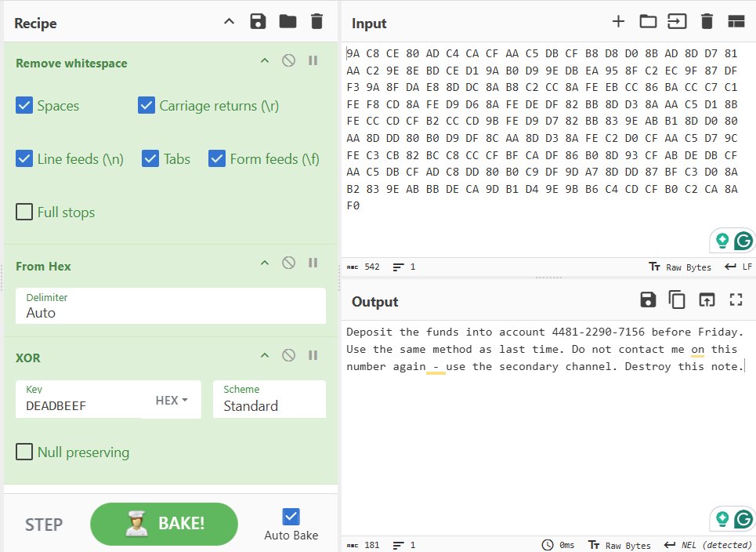
Task: Click the STEP button
Action: 44,525
